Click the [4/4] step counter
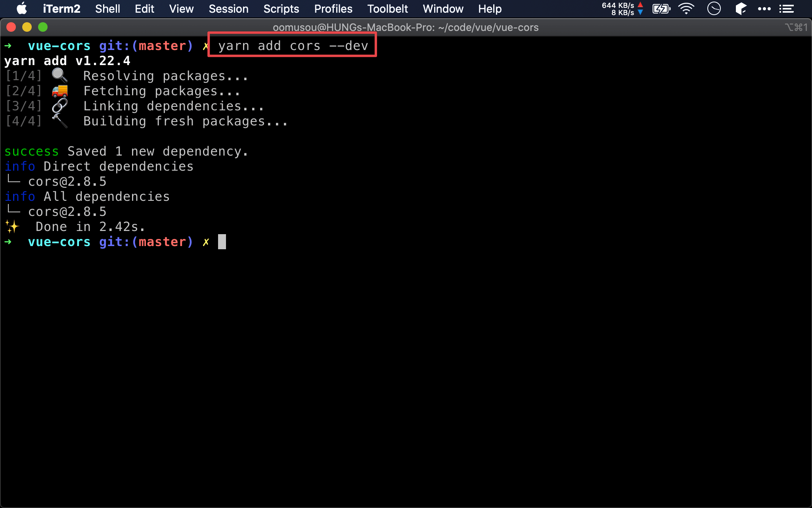812x508 pixels. [24, 121]
